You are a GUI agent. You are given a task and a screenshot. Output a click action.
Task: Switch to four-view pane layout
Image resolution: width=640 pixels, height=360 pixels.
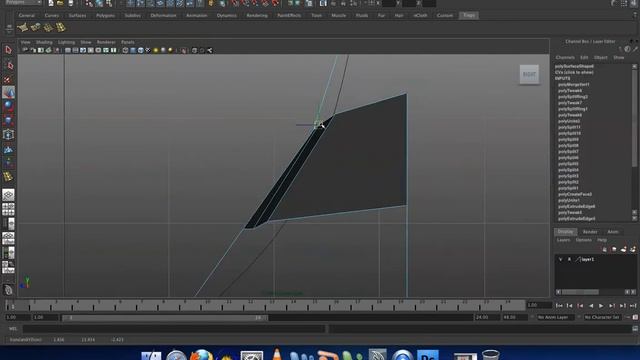coord(8,209)
